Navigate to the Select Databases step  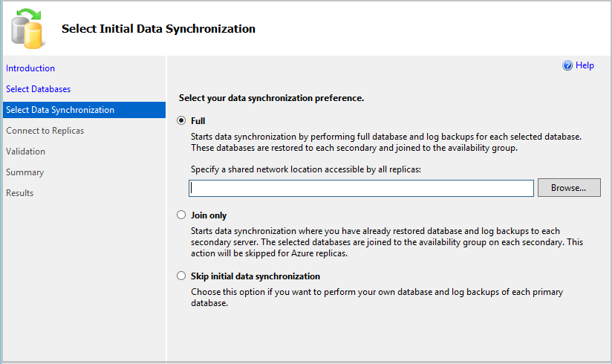click(39, 89)
